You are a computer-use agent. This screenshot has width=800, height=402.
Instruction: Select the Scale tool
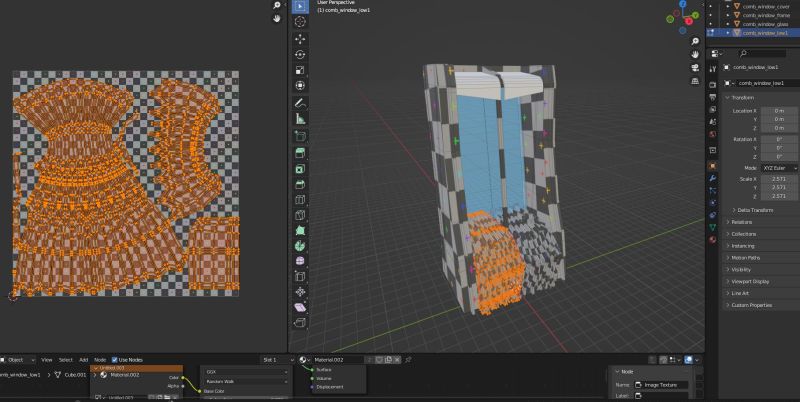(300, 70)
